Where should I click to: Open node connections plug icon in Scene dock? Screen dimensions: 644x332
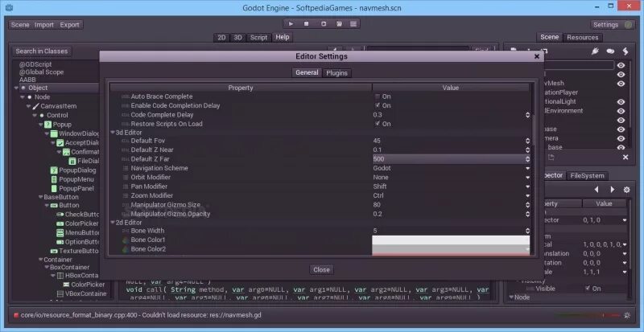click(595, 51)
